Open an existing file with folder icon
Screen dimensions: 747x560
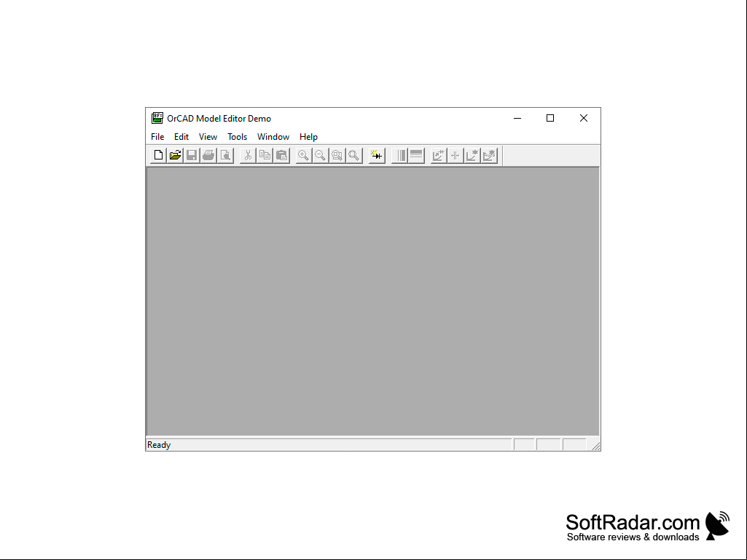pos(175,155)
